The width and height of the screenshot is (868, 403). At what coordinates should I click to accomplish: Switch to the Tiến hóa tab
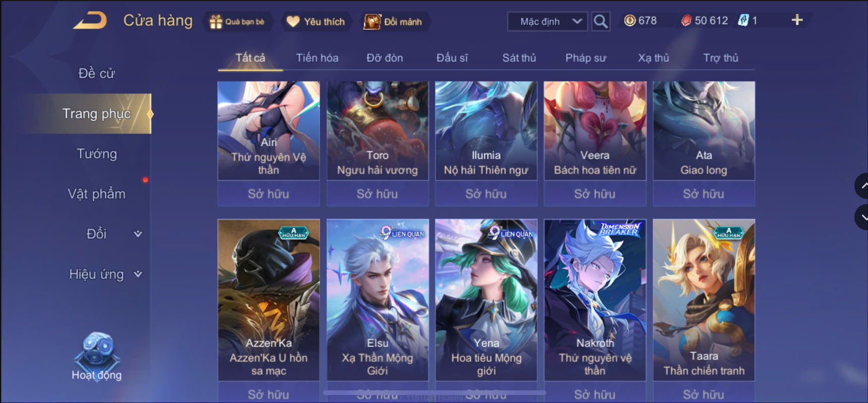click(x=317, y=58)
